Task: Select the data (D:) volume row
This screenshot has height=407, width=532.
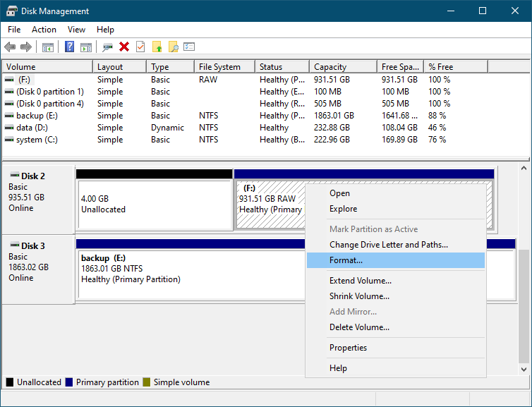Action: (245, 128)
